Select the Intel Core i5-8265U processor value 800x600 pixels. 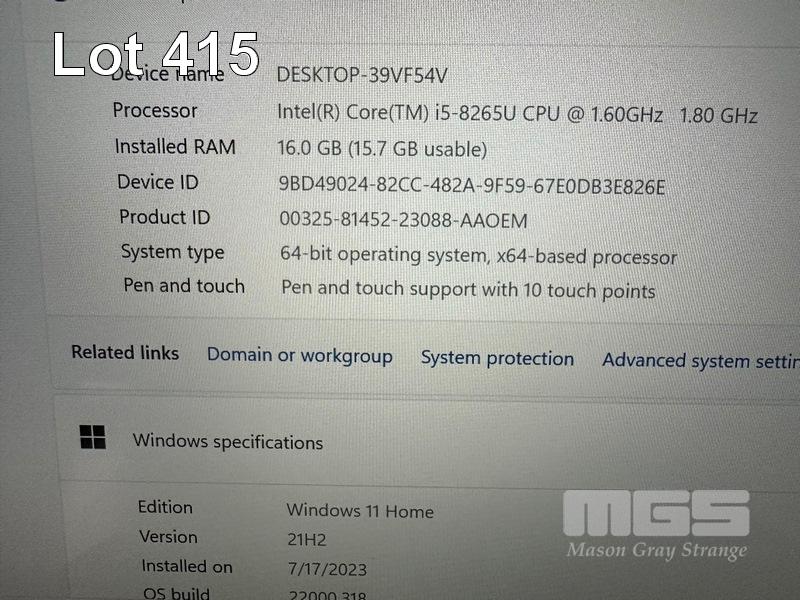pos(517,114)
